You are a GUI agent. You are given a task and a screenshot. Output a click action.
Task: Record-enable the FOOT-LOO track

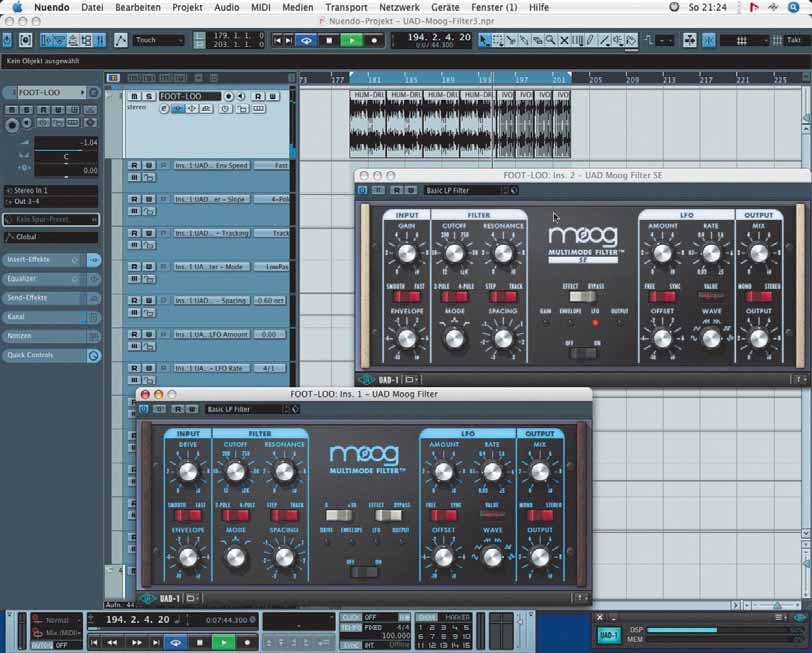tap(228, 96)
